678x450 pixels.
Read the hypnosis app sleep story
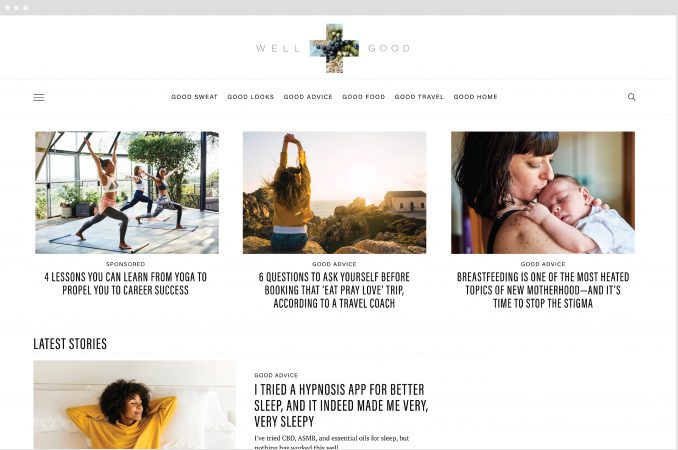(x=341, y=405)
